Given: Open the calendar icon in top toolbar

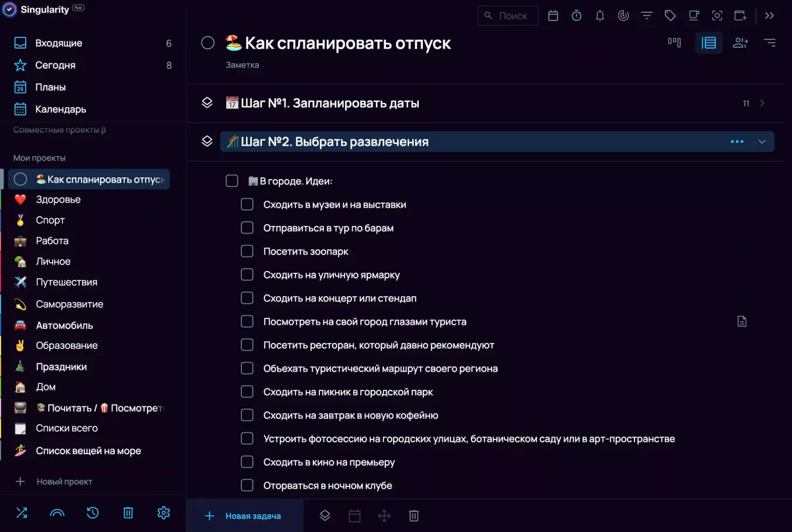Looking at the screenshot, I should tap(553, 16).
